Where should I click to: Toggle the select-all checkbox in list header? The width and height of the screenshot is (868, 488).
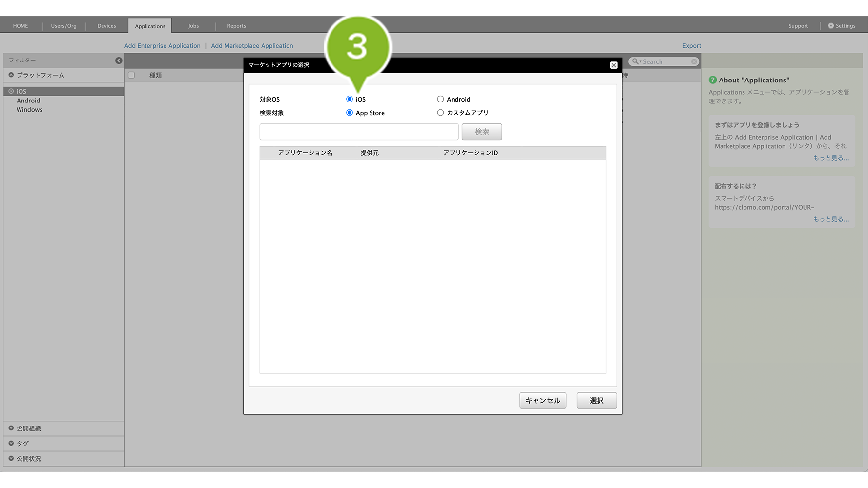131,75
